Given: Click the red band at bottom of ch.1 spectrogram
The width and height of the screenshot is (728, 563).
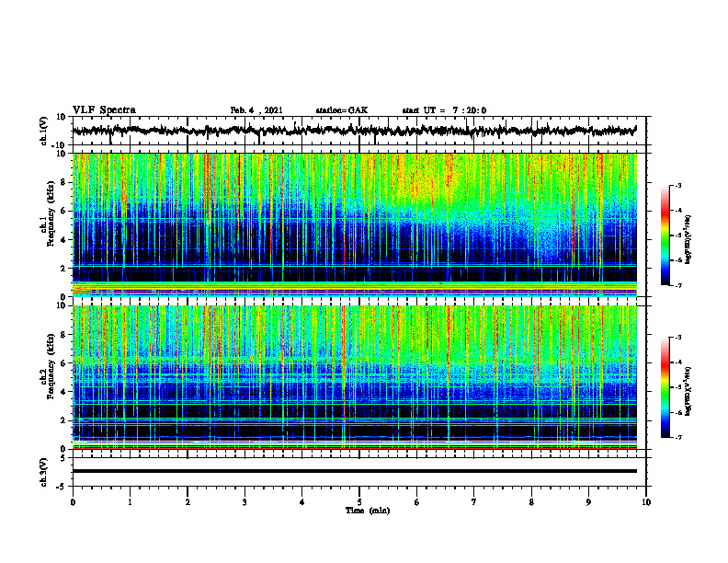Looking at the screenshot, I should pyautogui.click(x=355, y=291).
